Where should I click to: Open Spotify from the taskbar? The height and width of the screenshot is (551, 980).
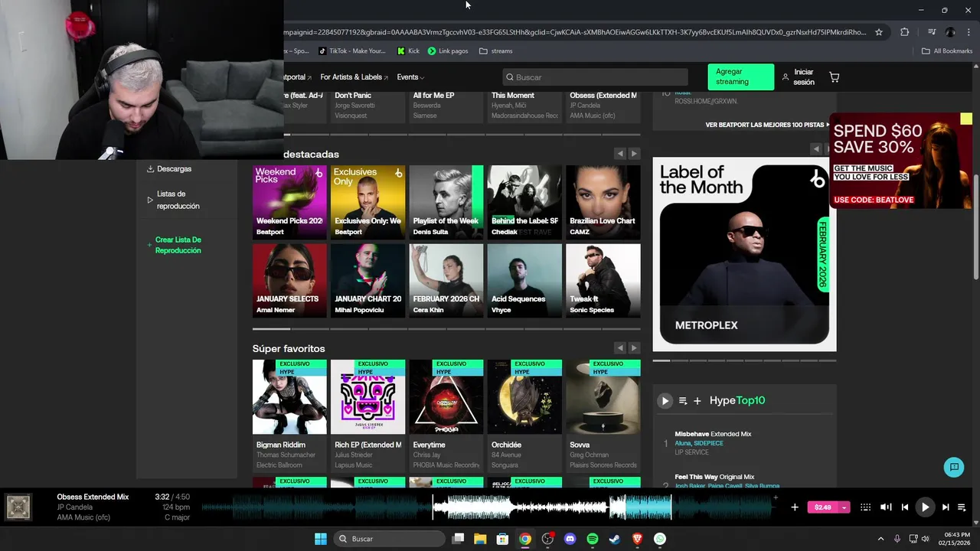[x=593, y=539]
